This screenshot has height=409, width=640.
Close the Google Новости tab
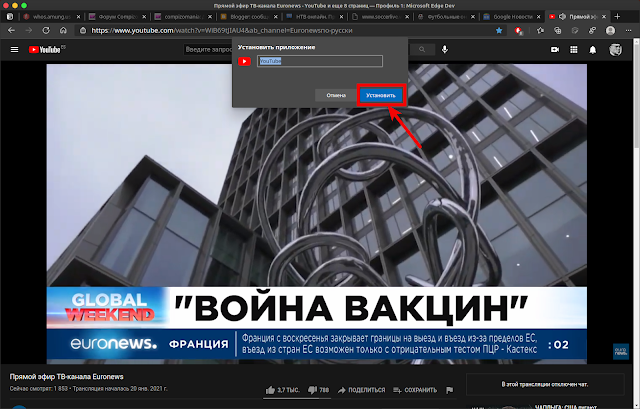(x=538, y=17)
